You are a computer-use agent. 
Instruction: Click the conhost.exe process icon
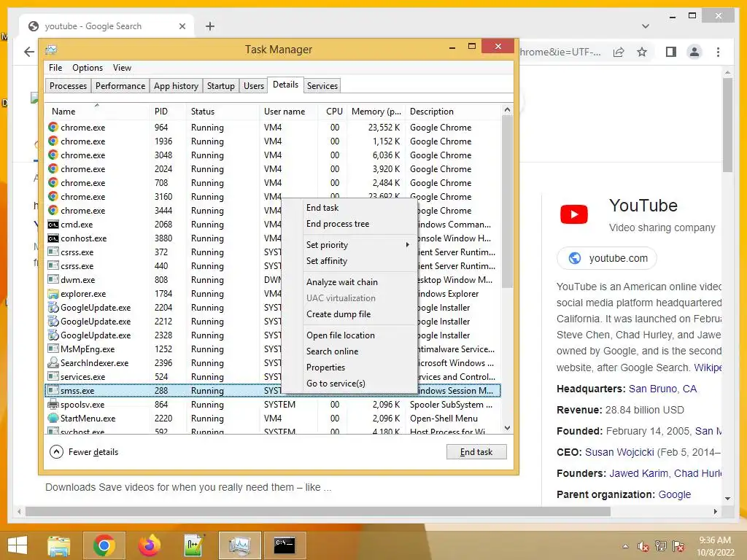(53, 238)
